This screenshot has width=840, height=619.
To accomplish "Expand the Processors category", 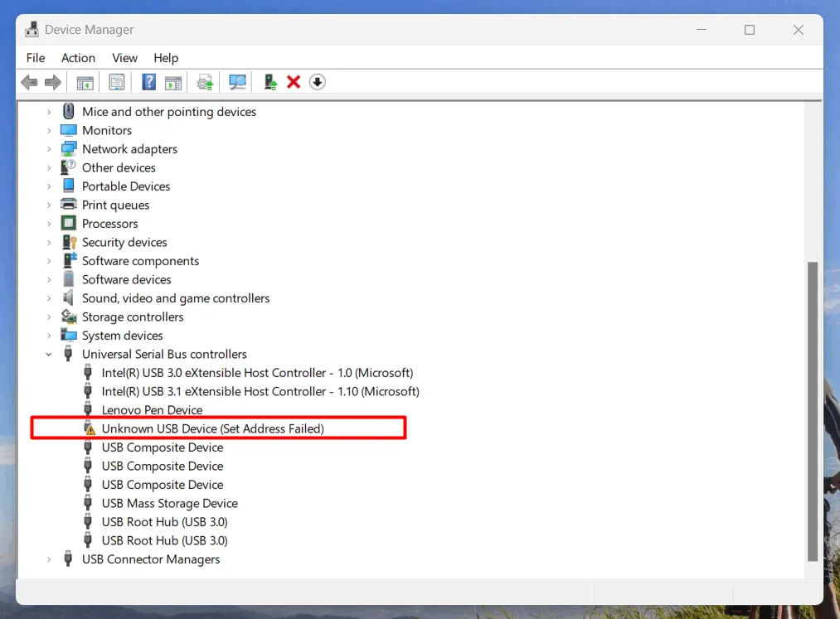I will click(49, 224).
